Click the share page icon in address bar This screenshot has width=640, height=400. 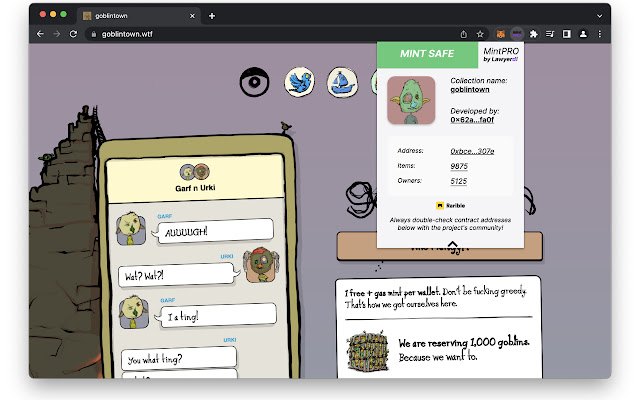pyautogui.click(x=464, y=34)
